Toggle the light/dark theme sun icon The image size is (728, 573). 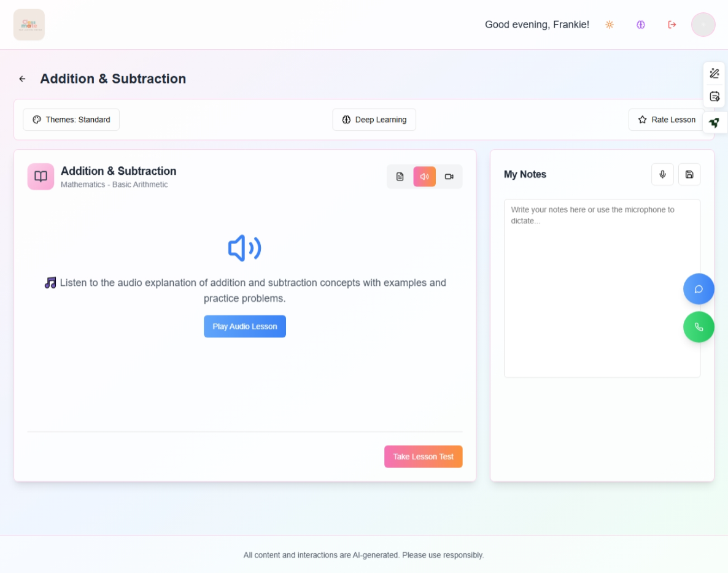click(609, 25)
